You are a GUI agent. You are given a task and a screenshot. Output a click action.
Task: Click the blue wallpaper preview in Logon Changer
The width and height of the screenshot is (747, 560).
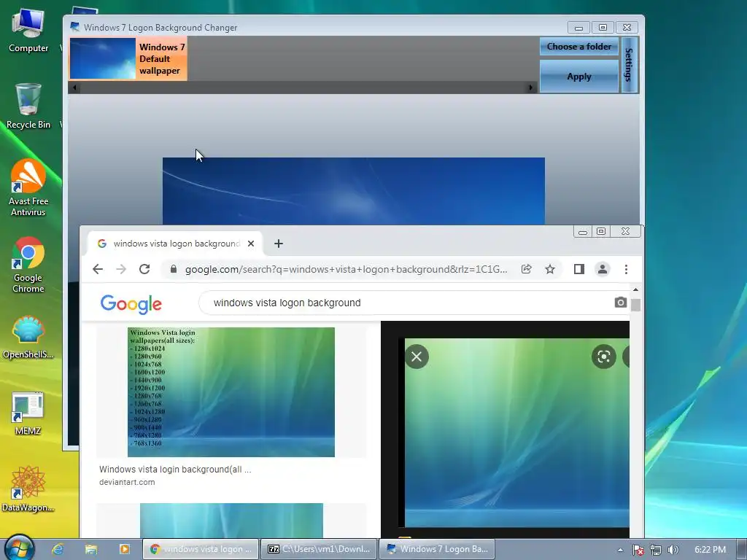(354, 191)
